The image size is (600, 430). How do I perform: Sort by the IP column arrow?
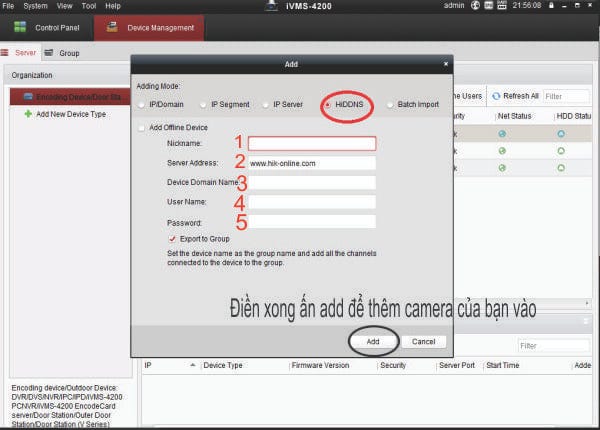[193, 365]
